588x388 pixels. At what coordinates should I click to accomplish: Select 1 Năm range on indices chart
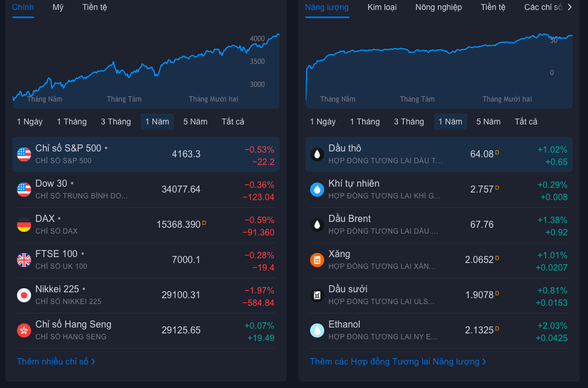(x=157, y=122)
